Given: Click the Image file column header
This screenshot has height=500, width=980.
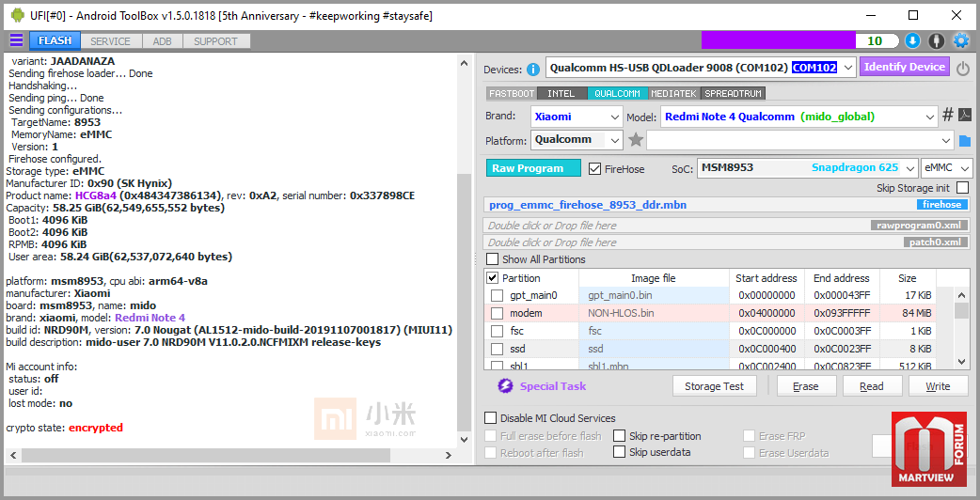Looking at the screenshot, I should tap(654, 278).
